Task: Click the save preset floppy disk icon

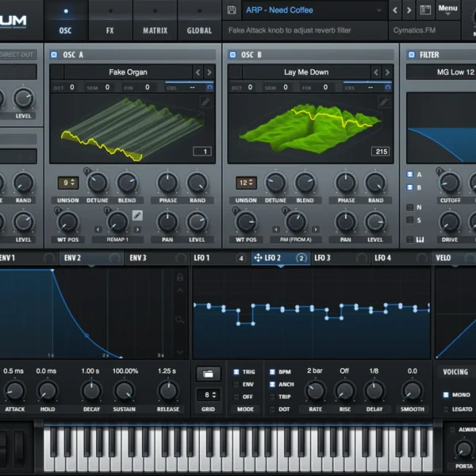Action: 232,10
